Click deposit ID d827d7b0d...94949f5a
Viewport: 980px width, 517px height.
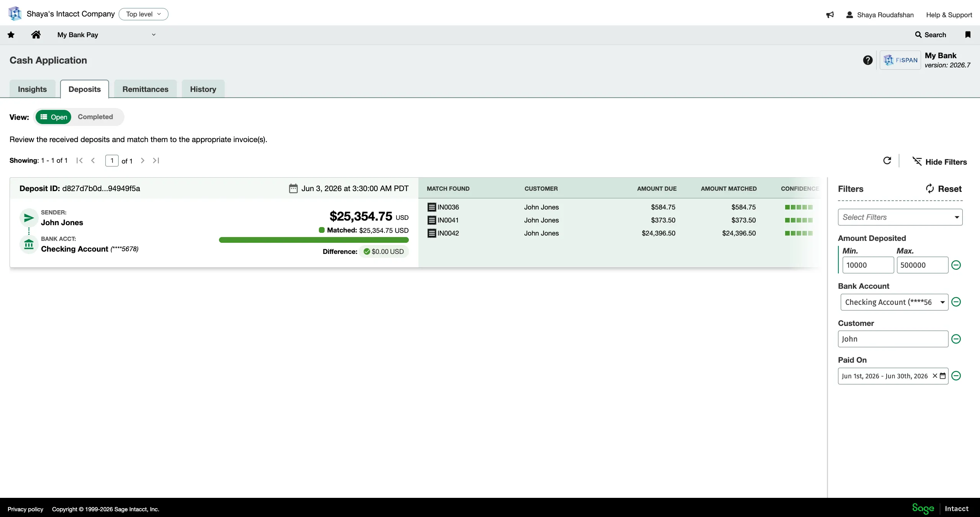pos(101,188)
